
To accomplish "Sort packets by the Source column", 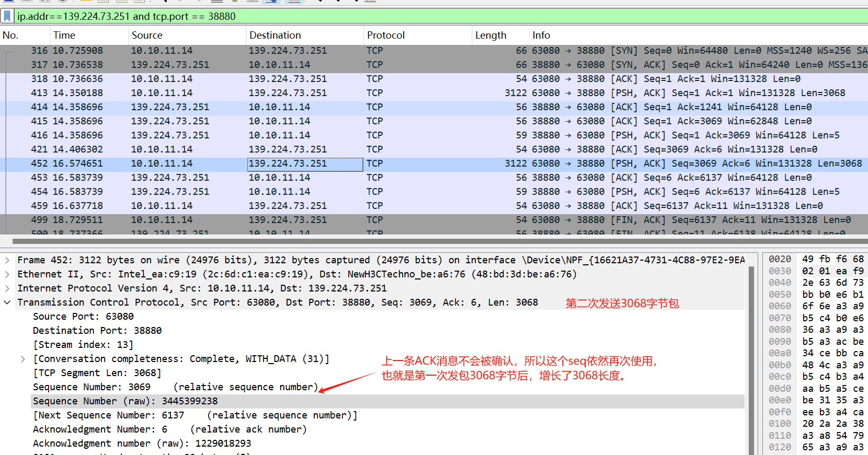I will tap(187, 35).
